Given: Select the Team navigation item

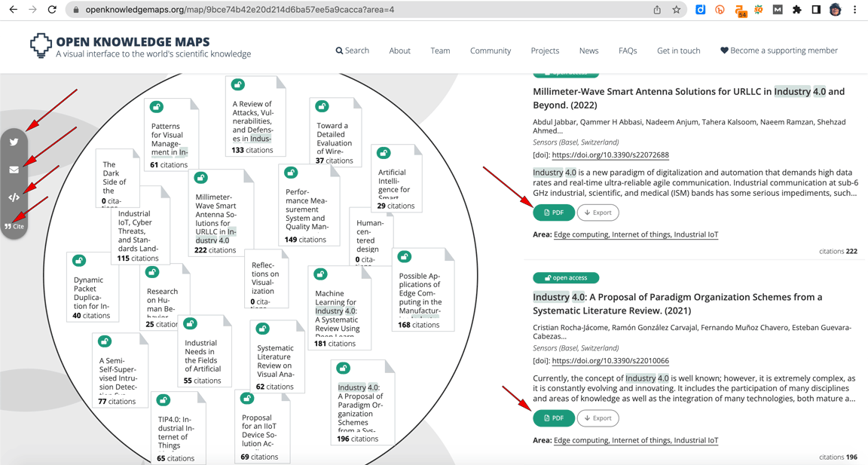Looking at the screenshot, I should pyautogui.click(x=440, y=50).
